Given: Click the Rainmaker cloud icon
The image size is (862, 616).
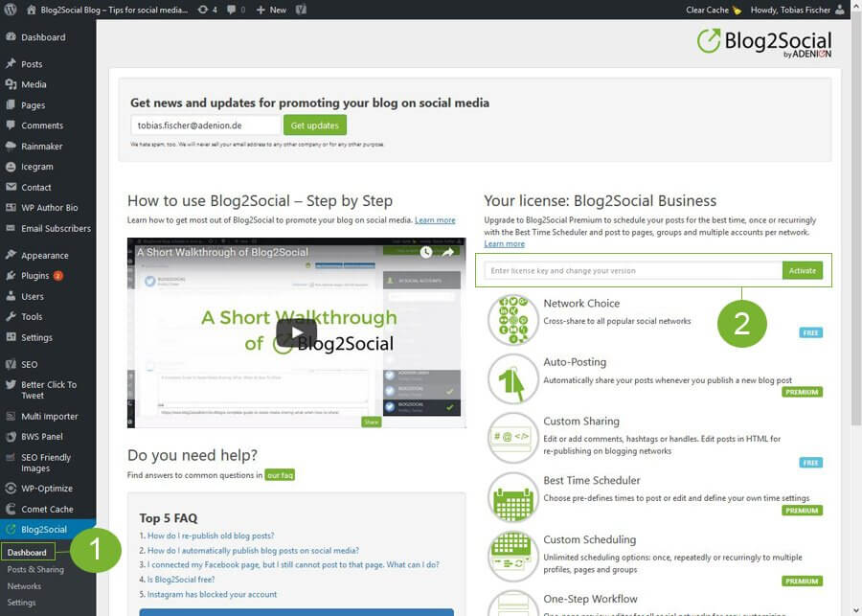Looking at the screenshot, I should click(x=11, y=147).
